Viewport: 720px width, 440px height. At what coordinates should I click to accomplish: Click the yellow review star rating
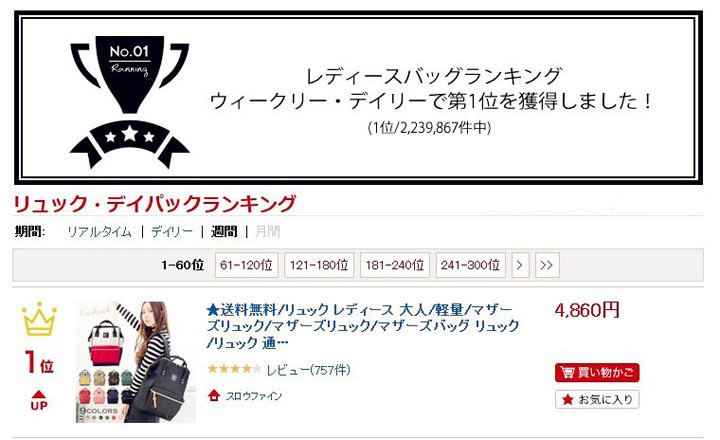[x=235, y=369]
